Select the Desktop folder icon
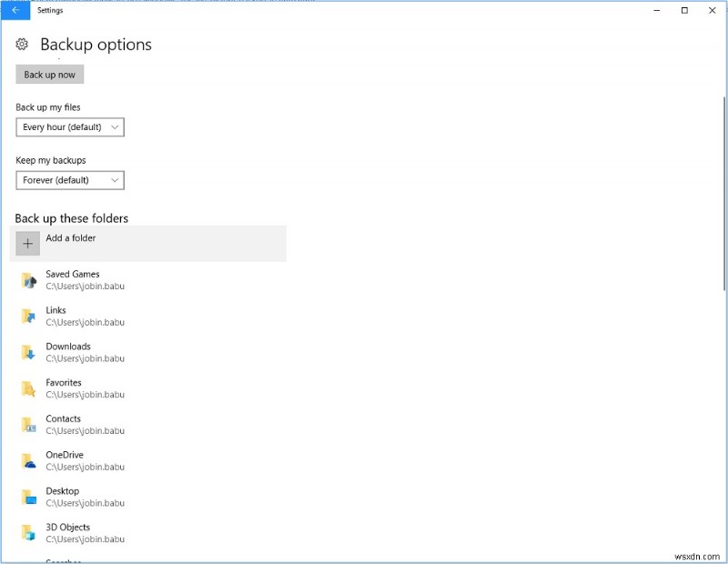728x564 pixels. click(27, 498)
